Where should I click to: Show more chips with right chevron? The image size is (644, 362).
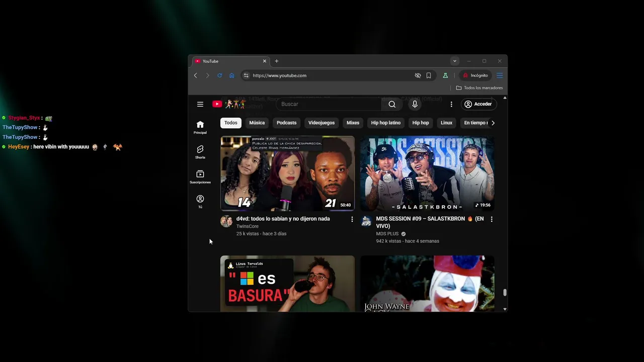tap(493, 123)
